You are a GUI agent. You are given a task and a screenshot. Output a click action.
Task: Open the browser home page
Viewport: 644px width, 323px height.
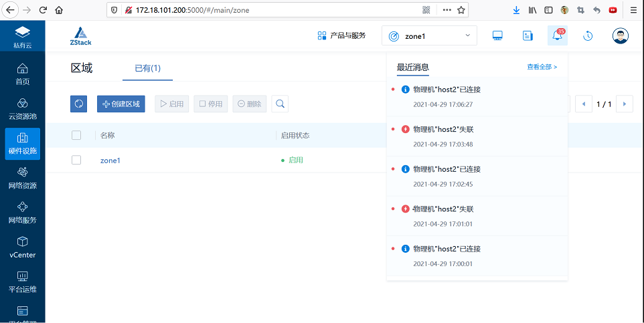point(59,10)
